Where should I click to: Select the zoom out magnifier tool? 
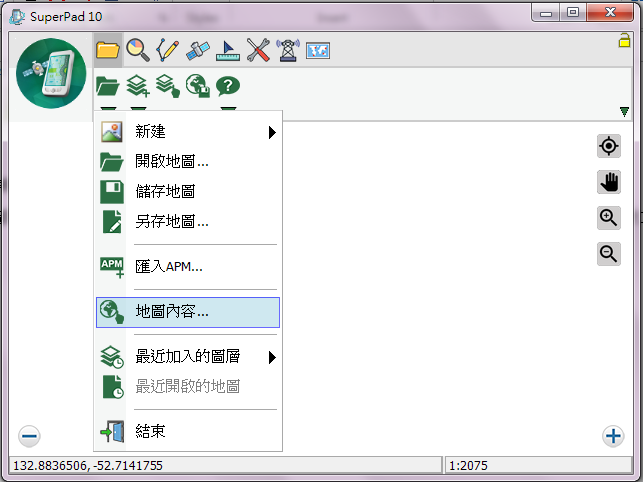tap(609, 254)
